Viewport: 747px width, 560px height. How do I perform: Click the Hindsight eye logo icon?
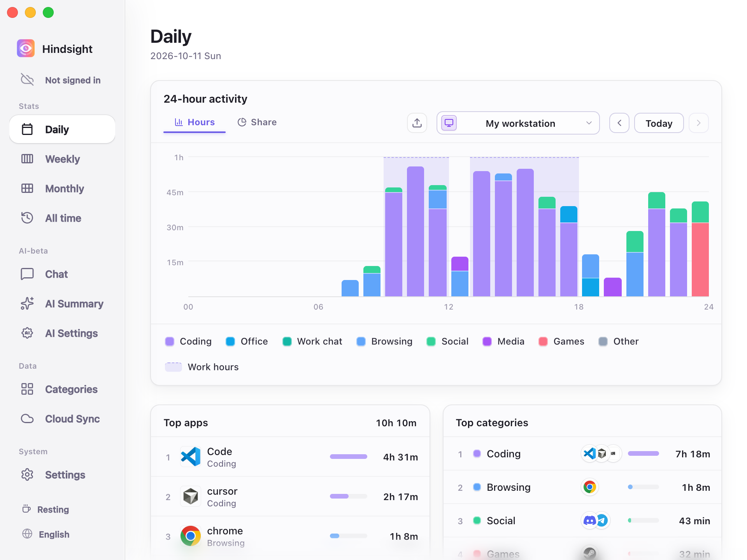(26, 49)
